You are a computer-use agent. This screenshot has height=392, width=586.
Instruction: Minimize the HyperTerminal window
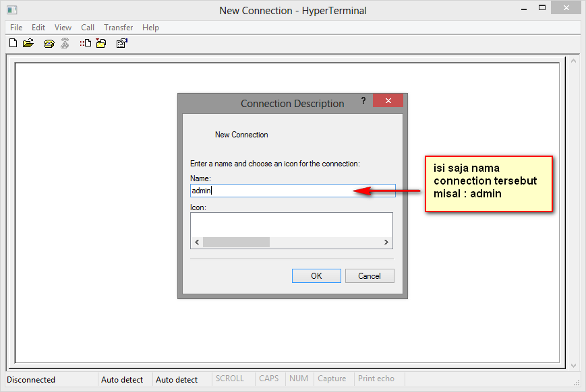click(524, 8)
